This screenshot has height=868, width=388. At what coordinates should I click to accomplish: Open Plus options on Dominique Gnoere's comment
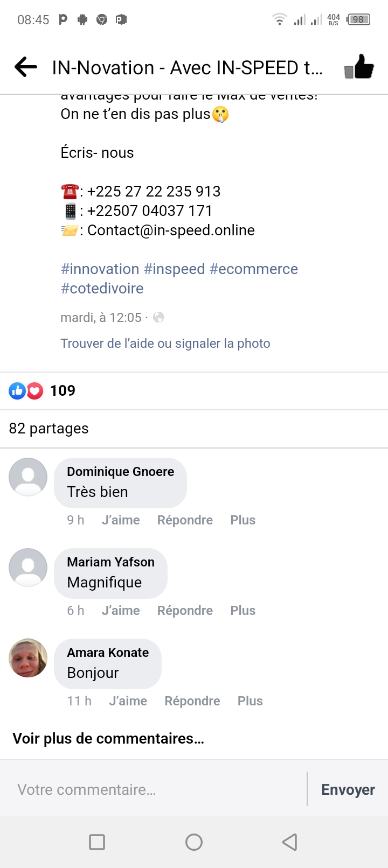pyautogui.click(x=242, y=520)
